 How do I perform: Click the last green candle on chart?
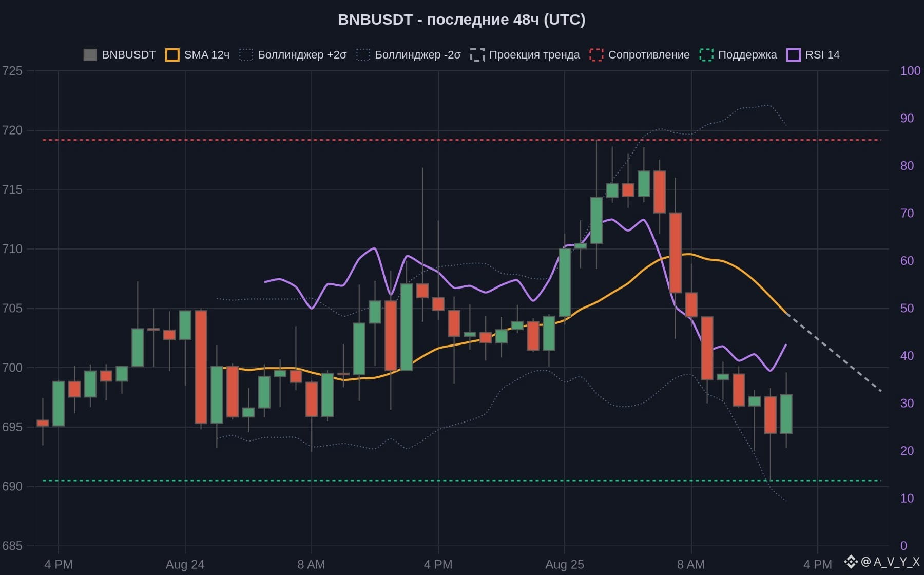pyautogui.click(x=786, y=414)
